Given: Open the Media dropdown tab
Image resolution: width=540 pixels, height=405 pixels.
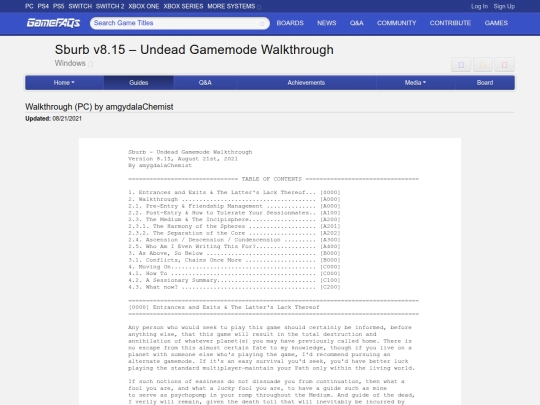Looking at the screenshot, I should 415,83.
